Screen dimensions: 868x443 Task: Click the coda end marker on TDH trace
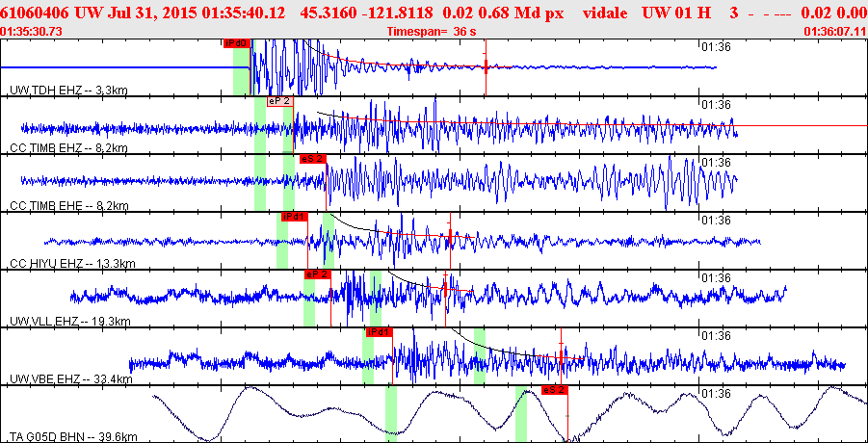[486, 66]
